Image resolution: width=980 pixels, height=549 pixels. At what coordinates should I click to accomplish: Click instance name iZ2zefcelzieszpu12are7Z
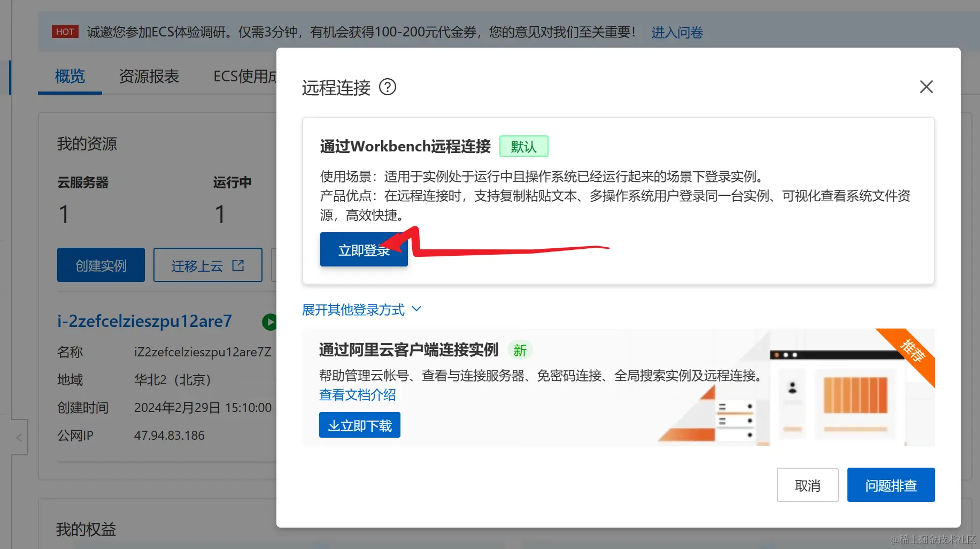pyautogui.click(x=203, y=352)
